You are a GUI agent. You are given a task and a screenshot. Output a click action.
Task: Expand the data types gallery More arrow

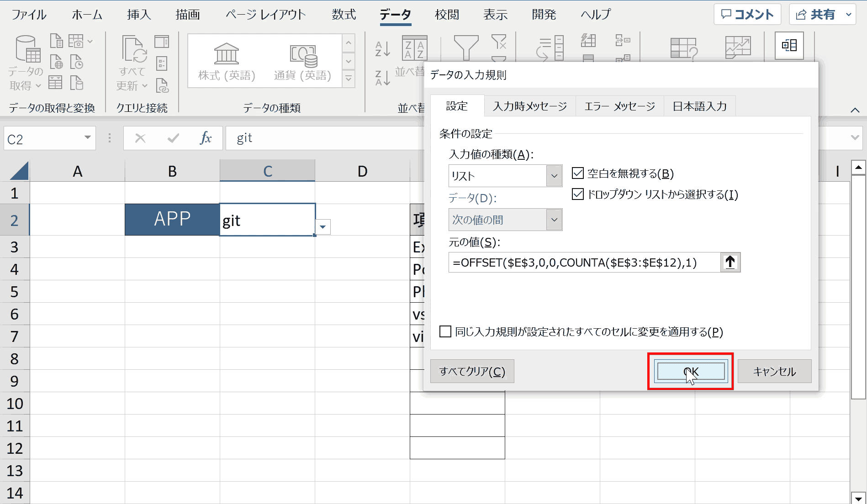coord(349,79)
